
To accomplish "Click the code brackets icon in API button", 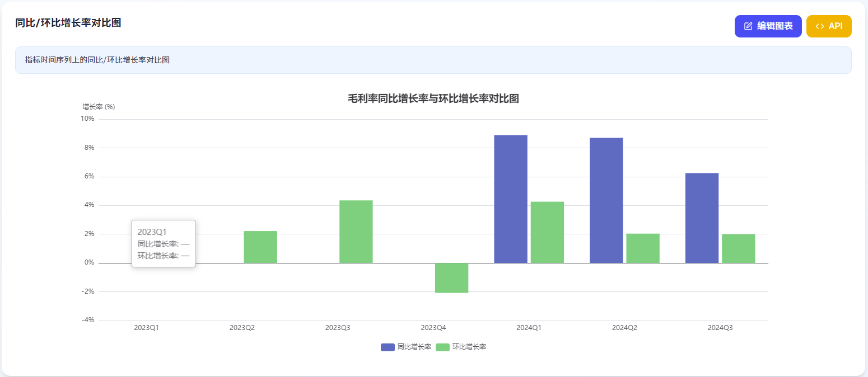I will [x=819, y=26].
